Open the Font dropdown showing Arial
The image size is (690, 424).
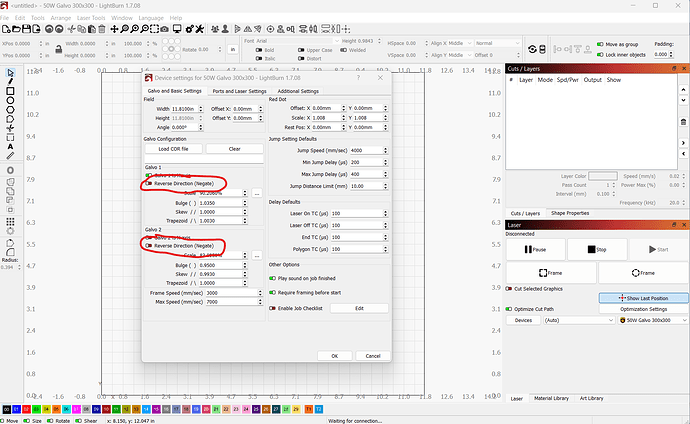(x=297, y=41)
